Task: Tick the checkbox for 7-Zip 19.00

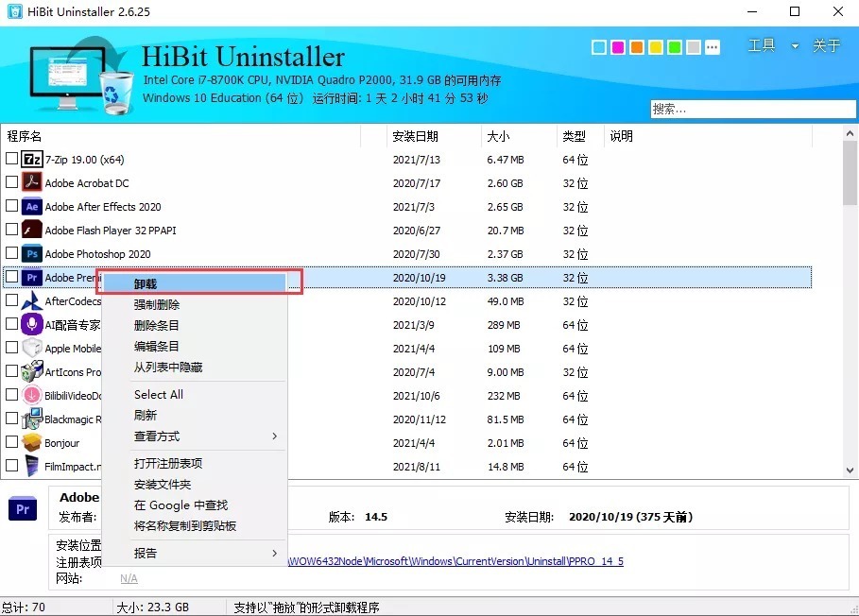Action: point(11,159)
